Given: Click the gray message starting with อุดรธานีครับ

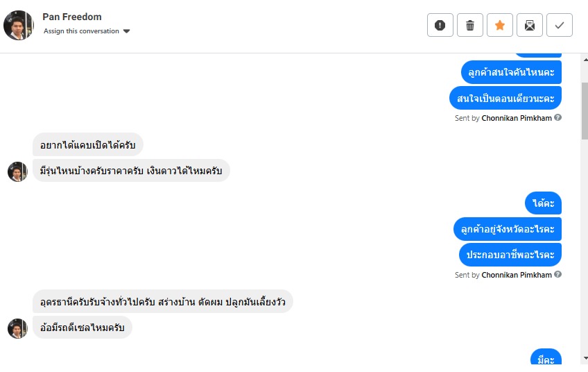Looking at the screenshot, I should pos(163,302).
